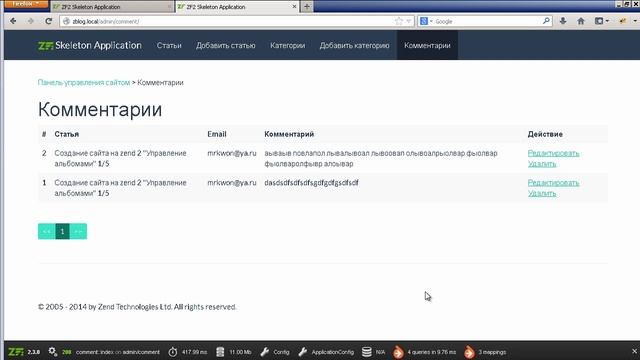640x360 pixels.
Task: Switch to the first ZF2 Skeleton Application tab
Action: (x=112, y=7)
